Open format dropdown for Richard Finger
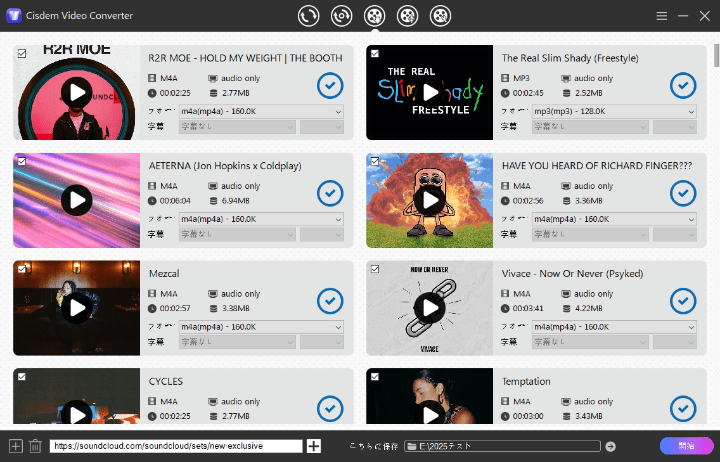 click(614, 219)
